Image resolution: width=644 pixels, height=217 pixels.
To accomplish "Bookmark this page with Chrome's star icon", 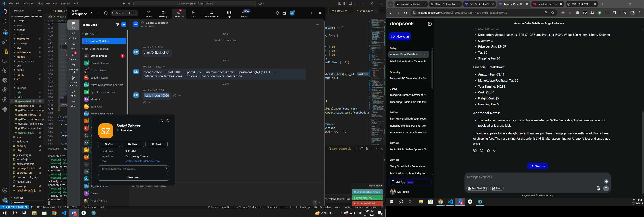I will click(x=553, y=13).
